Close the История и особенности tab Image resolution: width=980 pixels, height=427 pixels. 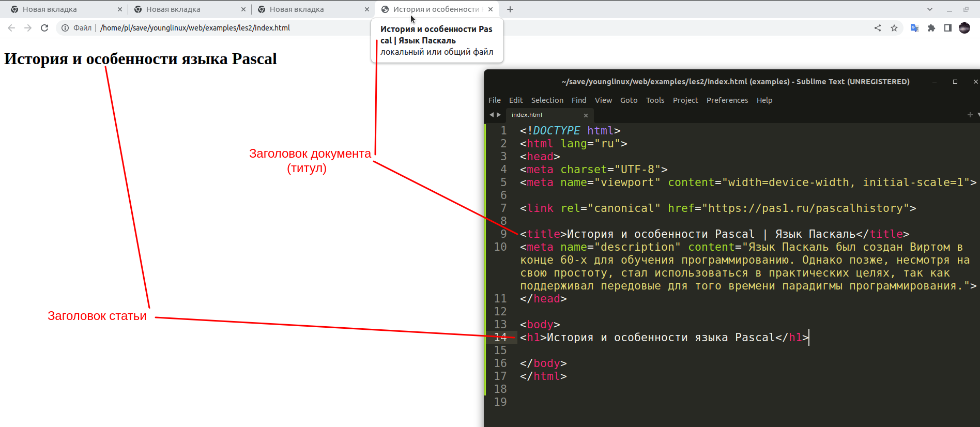click(x=491, y=9)
